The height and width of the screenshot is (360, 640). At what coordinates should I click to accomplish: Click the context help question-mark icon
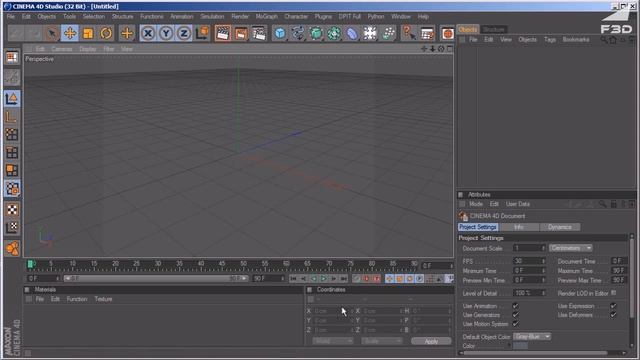click(x=409, y=33)
